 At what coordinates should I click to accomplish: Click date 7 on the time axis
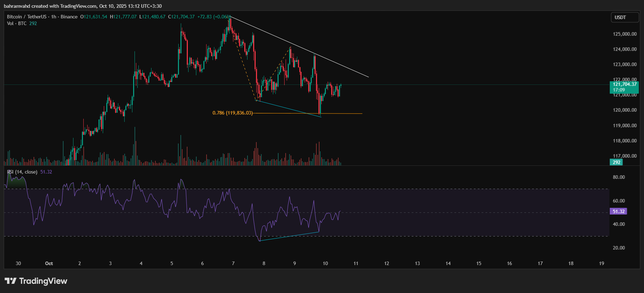point(233,263)
